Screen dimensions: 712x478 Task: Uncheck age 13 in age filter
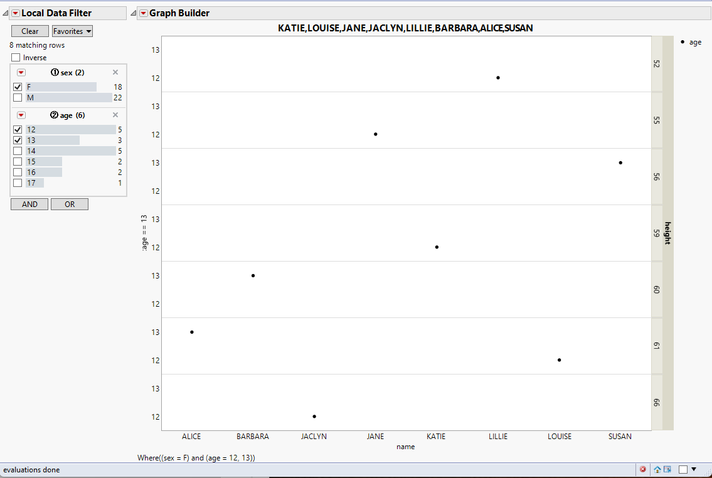[17, 140]
